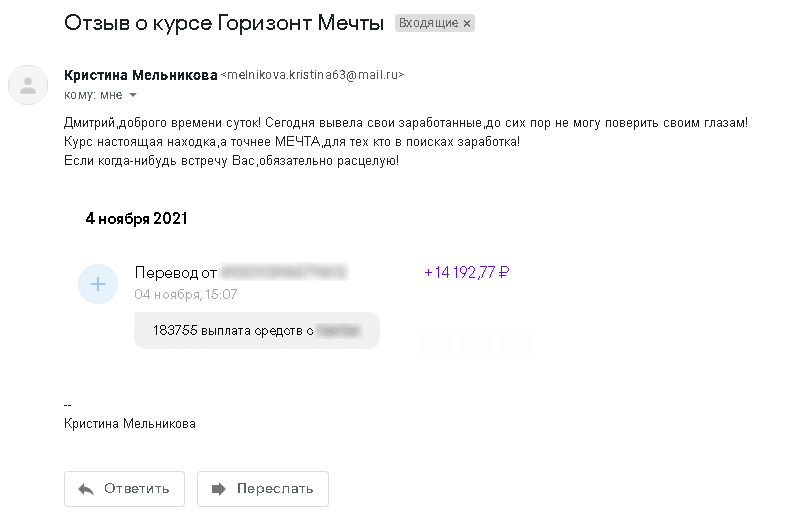Click the '04 ноября, 15:07' timestamp
Screen dimensions: 786x525
[186, 294]
